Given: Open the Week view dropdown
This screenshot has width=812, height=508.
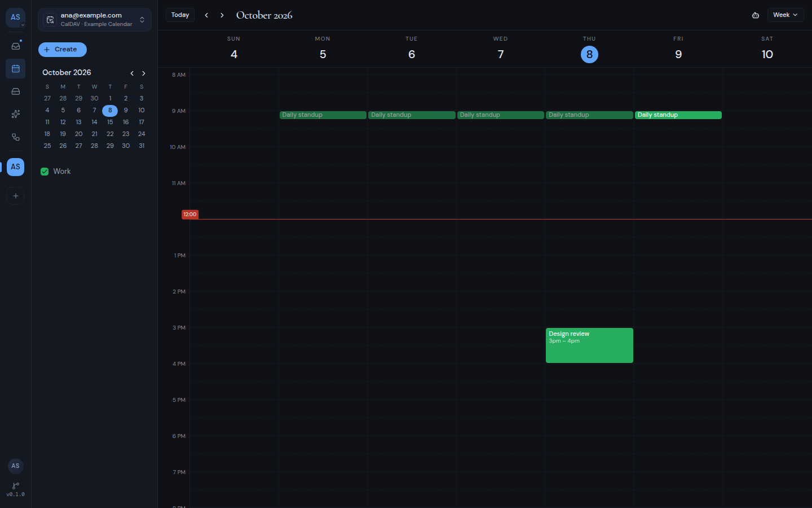Looking at the screenshot, I should click(785, 15).
